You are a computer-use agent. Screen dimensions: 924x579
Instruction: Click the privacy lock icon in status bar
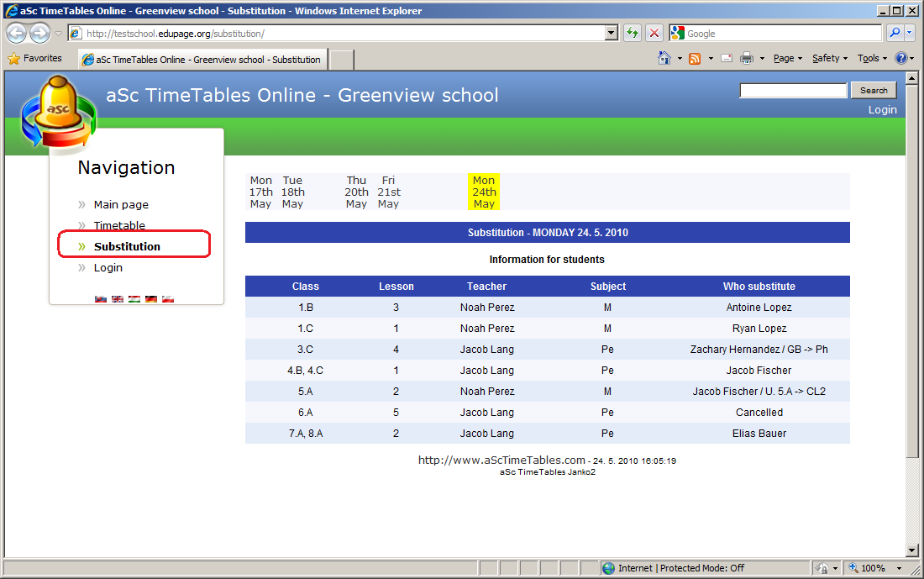(x=822, y=568)
